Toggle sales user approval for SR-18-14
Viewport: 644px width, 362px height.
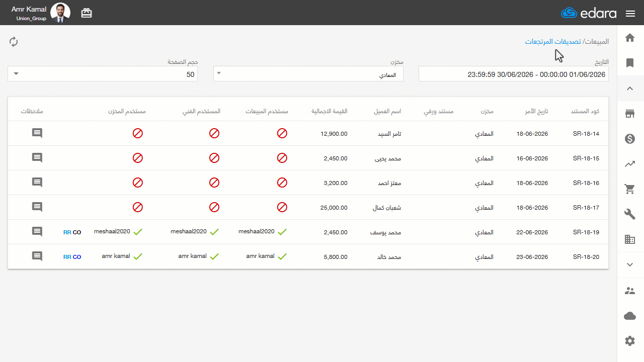pos(282,133)
